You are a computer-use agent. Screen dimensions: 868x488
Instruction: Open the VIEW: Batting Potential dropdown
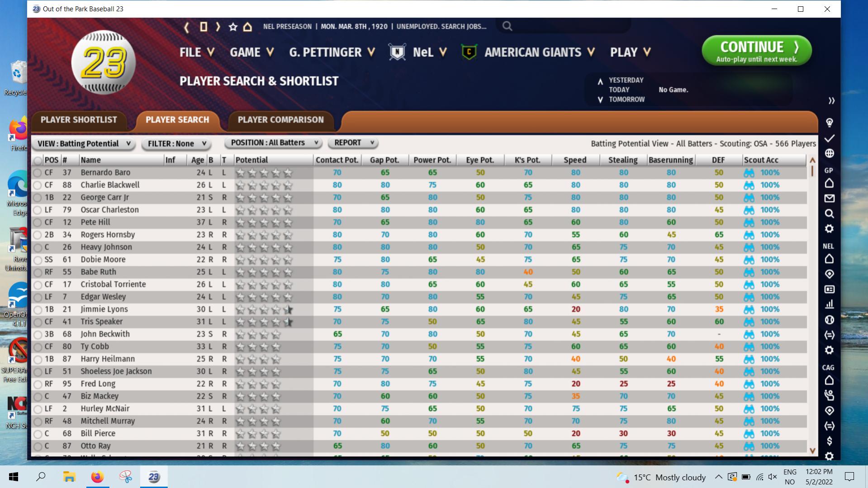[84, 144]
